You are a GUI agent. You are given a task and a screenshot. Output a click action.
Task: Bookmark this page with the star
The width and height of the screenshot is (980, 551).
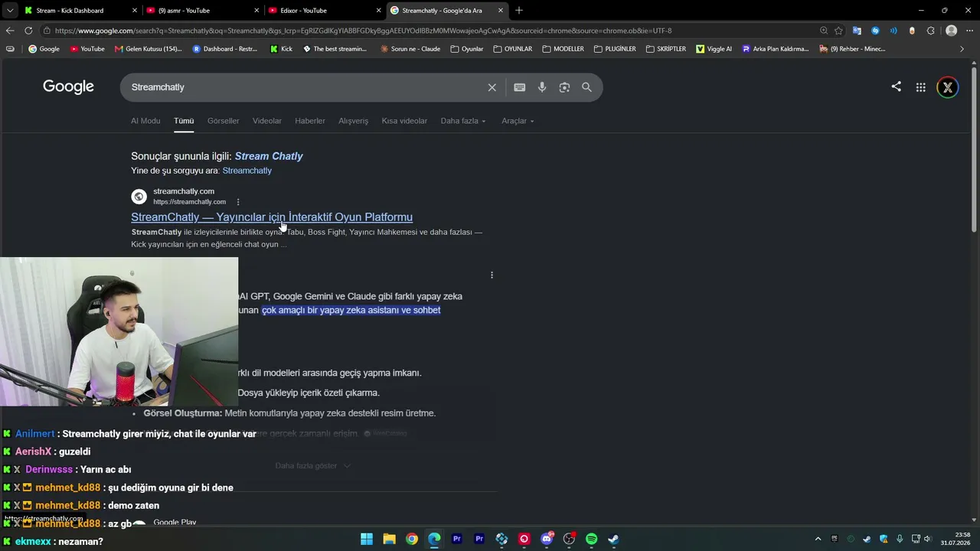pos(838,31)
